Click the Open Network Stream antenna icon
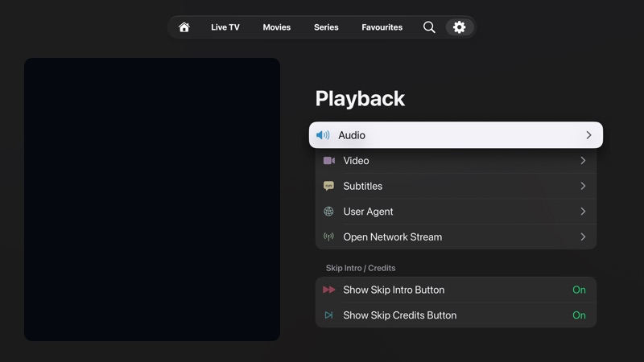Image resolution: width=644 pixels, height=362 pixels. pos(328,237)
